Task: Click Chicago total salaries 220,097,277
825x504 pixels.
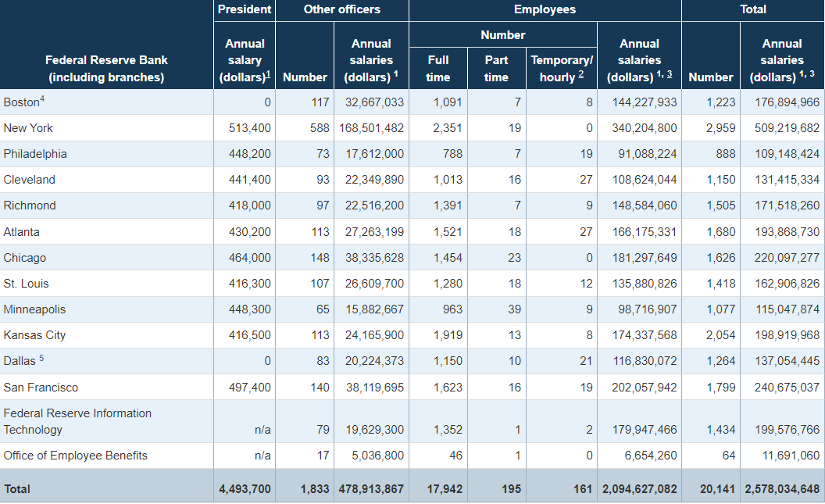Action: click(787, 258)
